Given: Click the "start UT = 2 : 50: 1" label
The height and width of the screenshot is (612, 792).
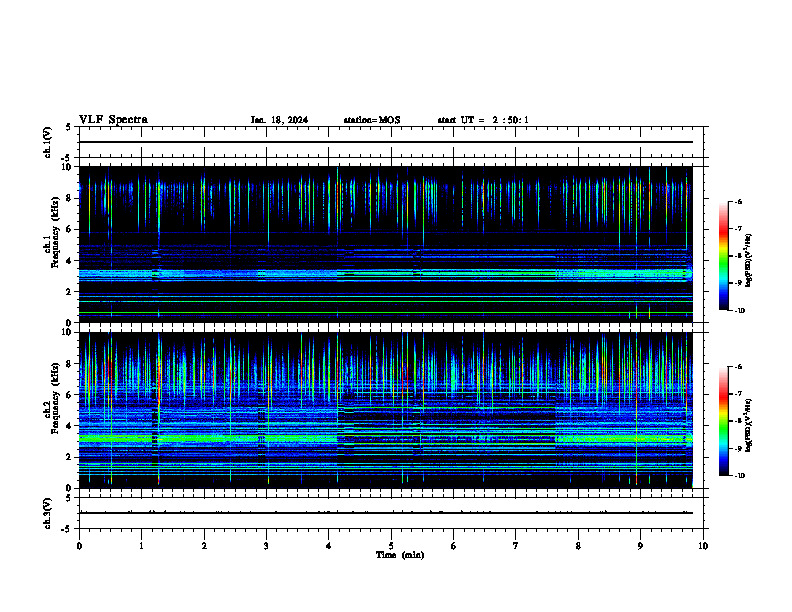Looking at the screenshot, I should (x=483, y=120).
